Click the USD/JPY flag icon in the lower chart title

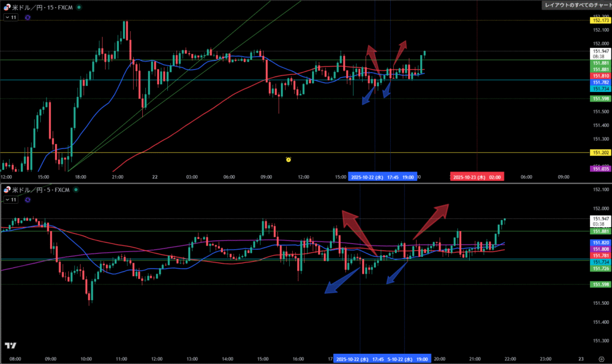[x=7, y=189]
